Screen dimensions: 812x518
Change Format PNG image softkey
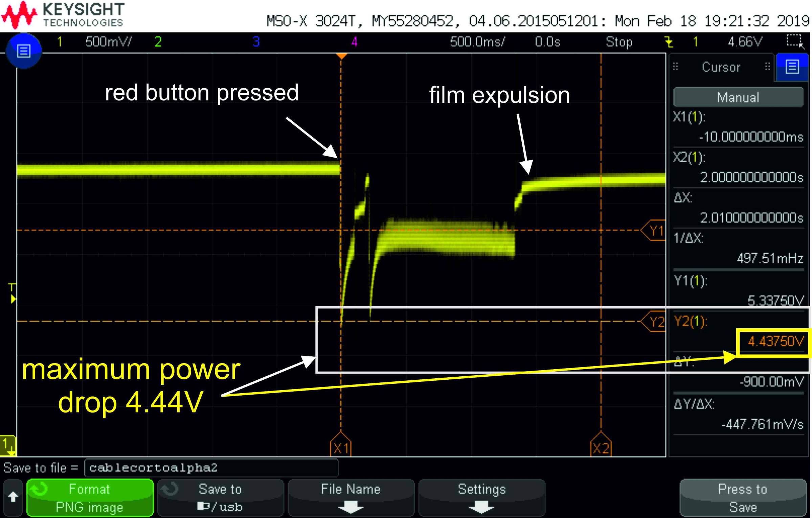(x=90, y=497)
